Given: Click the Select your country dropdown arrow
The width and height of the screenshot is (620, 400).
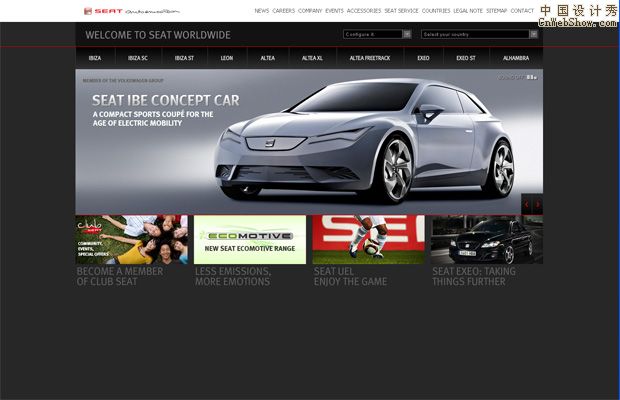Looking at the screenshot, I should [x=533, y=34].
